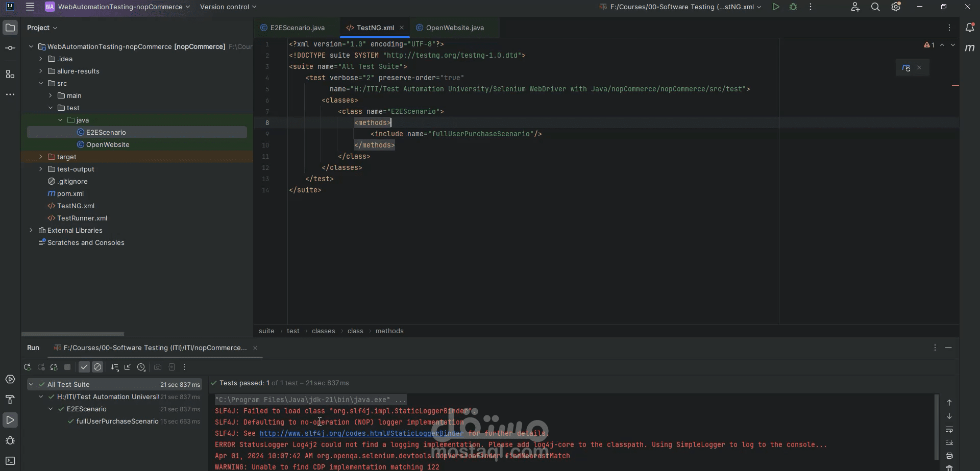Switch to the OpenWebsite.java tab
This screenshot has height=471, width=980.
[454, 28]
